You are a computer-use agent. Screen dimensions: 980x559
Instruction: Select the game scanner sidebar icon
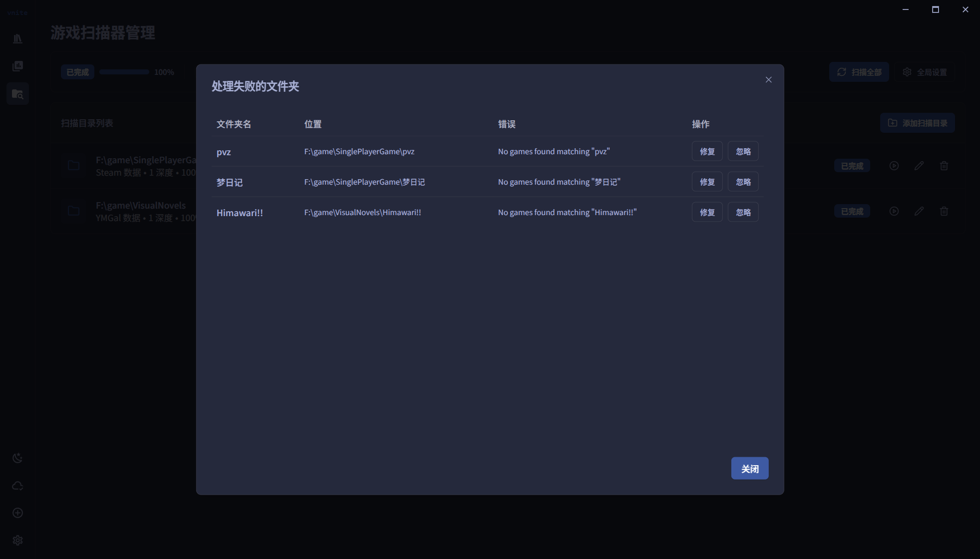tap(17, 94)
